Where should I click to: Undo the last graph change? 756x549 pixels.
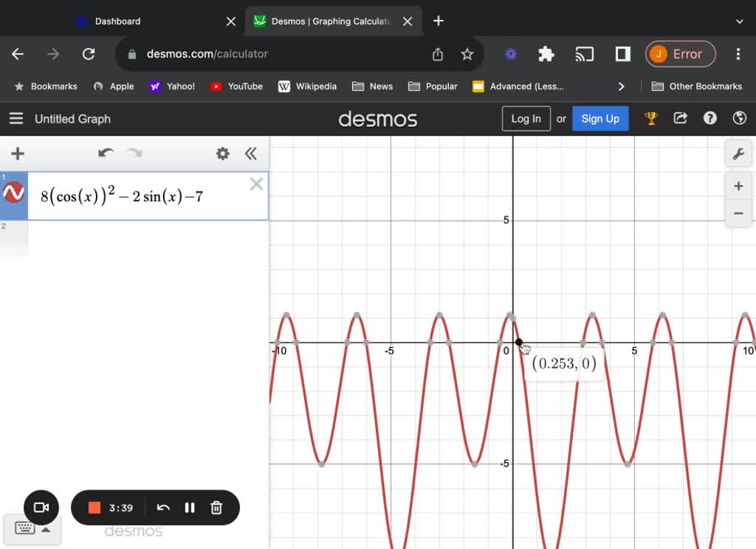tap(106, 153)
